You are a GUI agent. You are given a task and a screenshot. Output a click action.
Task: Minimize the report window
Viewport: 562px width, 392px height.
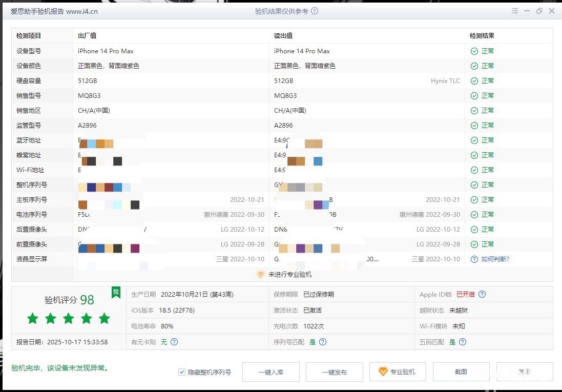tap(527, 11)
